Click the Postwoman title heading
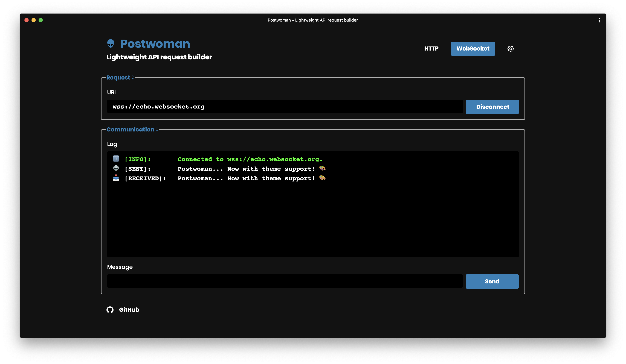626x364 pixels. click(x=155, y=44)
